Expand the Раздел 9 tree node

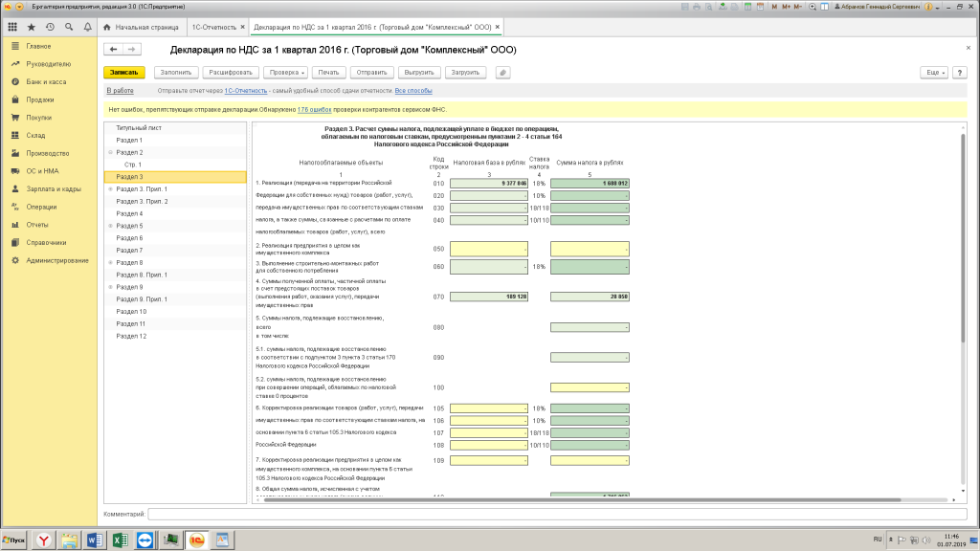111,287
